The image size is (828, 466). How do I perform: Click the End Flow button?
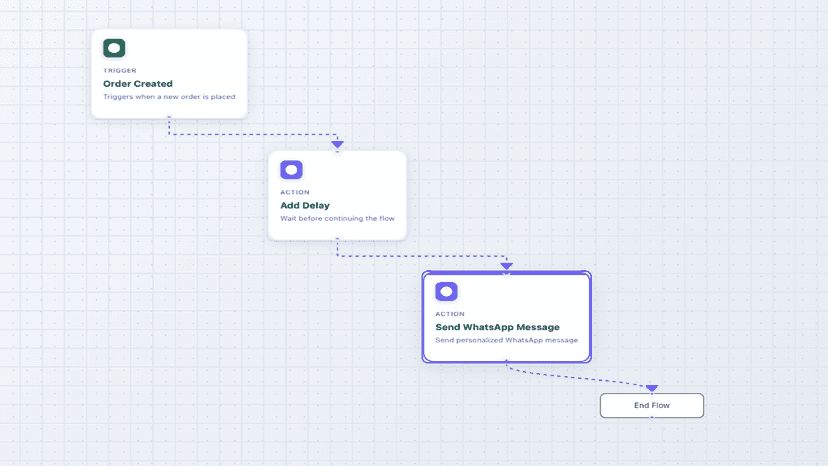(x=652, y=405)
